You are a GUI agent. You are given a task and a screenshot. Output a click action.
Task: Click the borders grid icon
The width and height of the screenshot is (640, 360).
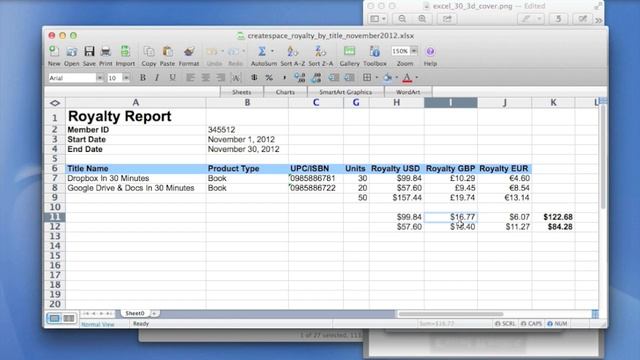[x=367, y=78]
